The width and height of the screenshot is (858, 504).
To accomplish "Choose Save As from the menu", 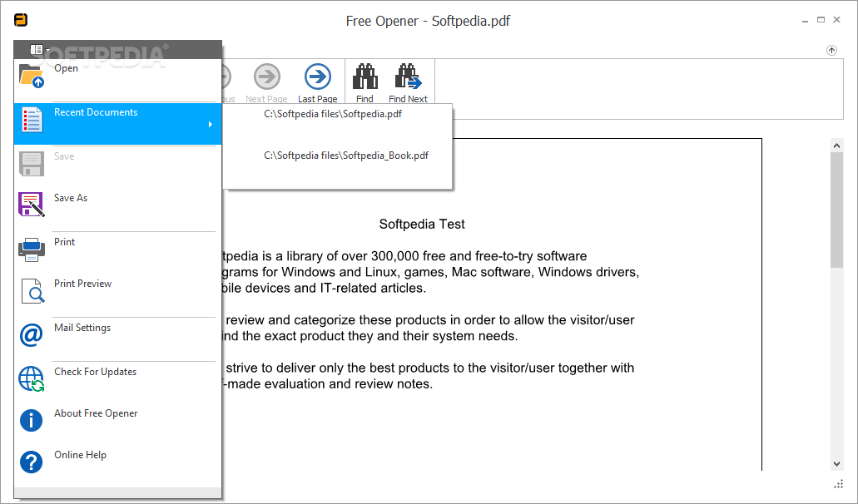I will pyautogui.click(x=117, y=209).
